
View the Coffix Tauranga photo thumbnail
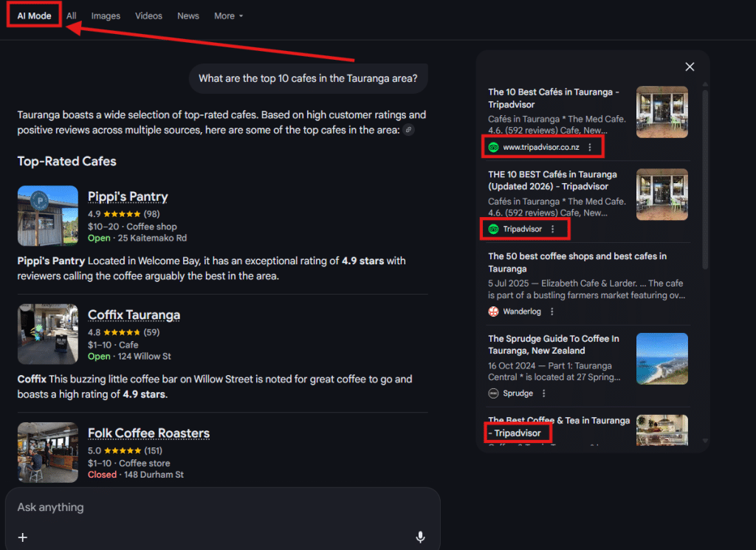(x=48, y=334)
